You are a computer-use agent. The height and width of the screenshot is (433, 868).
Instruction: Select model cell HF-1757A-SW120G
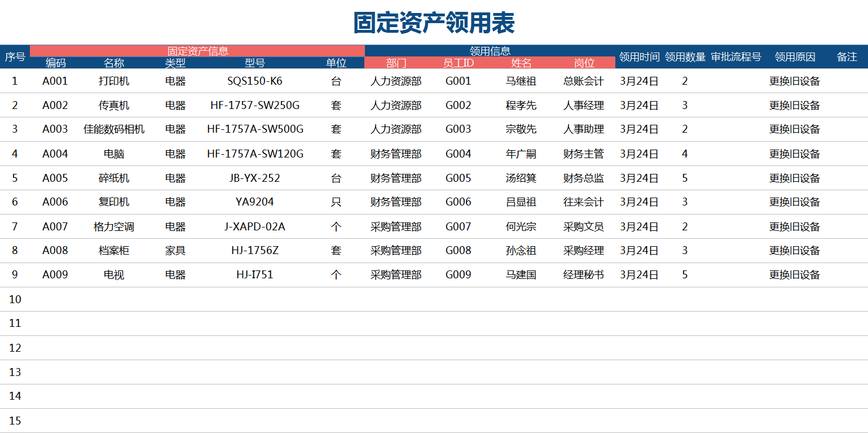tap(255, 154)
